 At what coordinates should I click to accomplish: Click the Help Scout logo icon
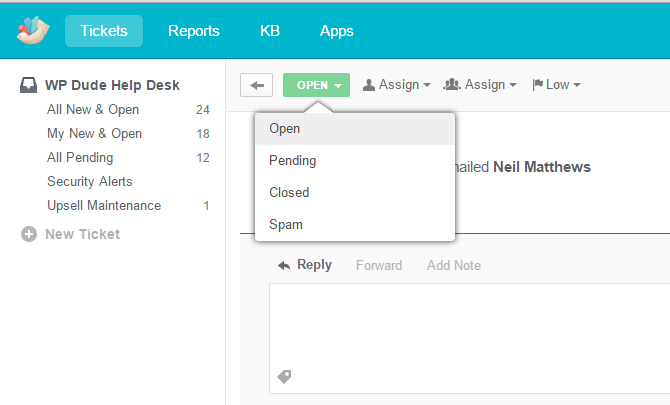point(33,30)
